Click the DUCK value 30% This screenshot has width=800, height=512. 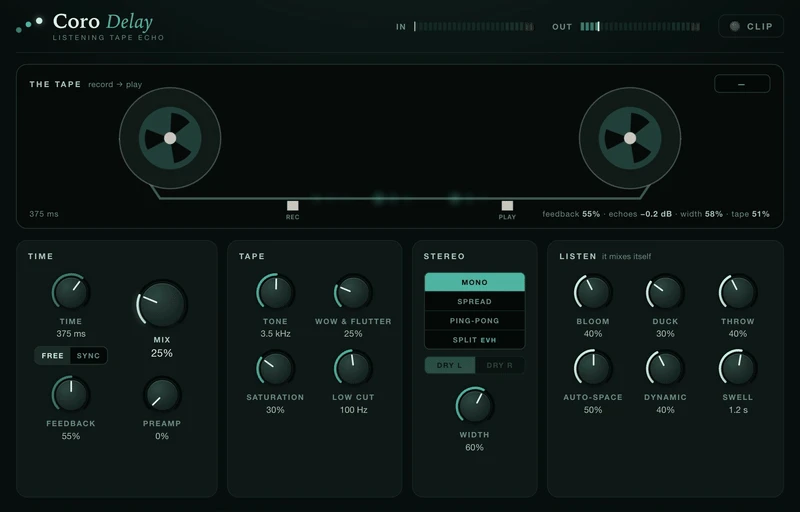pyautogui.click(x=665, y=334)
